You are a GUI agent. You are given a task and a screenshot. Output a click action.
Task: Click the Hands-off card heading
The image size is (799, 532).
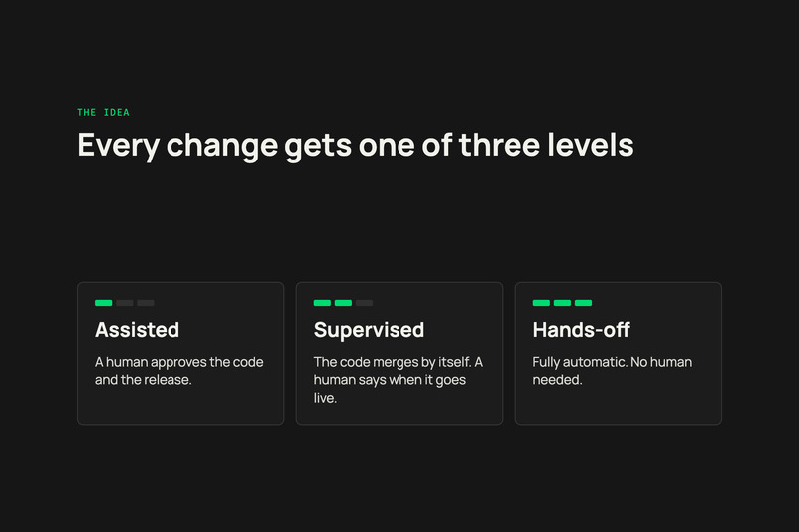click(x=582, y=330)
